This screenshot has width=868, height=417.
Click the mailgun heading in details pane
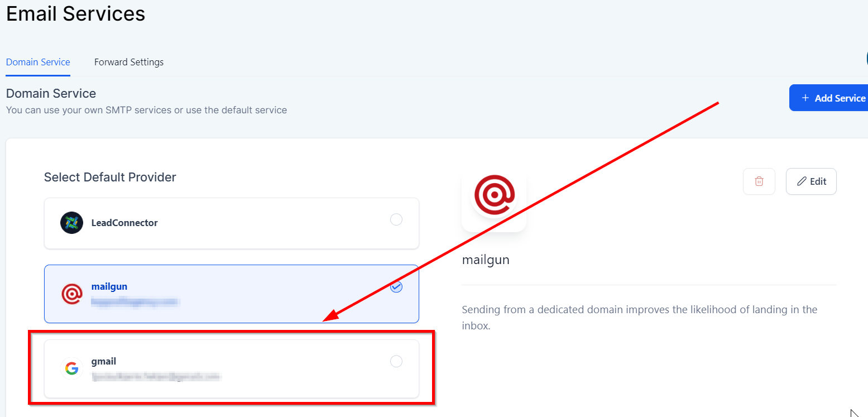coord(486,260)
